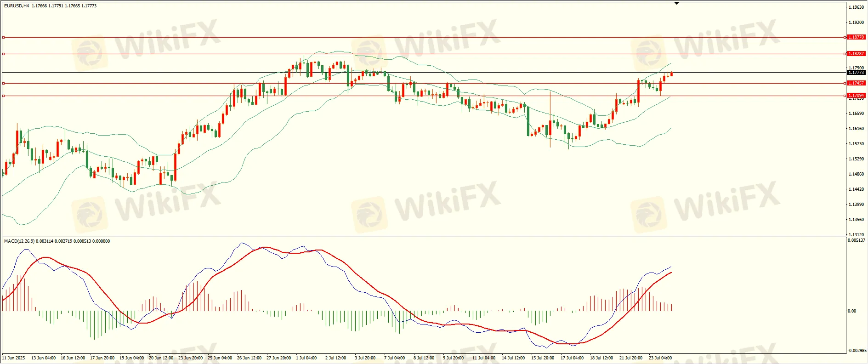Click the 15 Jul 20:00 time label
Viewport: 868px width, 364px height.
[x=543, y=358]
